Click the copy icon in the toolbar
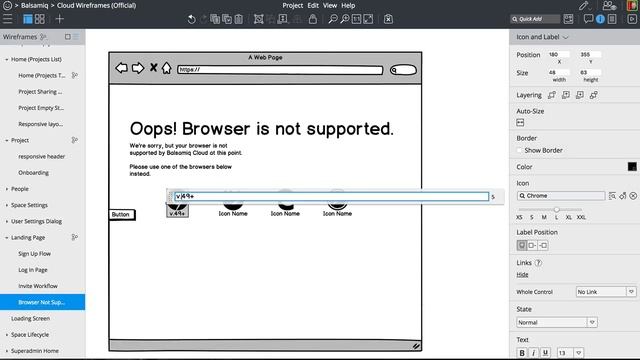This screenshot has width=640, height=360. (215, 19)
